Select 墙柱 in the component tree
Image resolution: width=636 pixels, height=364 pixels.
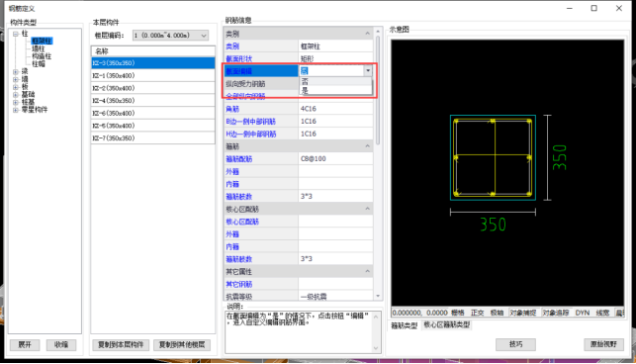click(x=39, y=48)
